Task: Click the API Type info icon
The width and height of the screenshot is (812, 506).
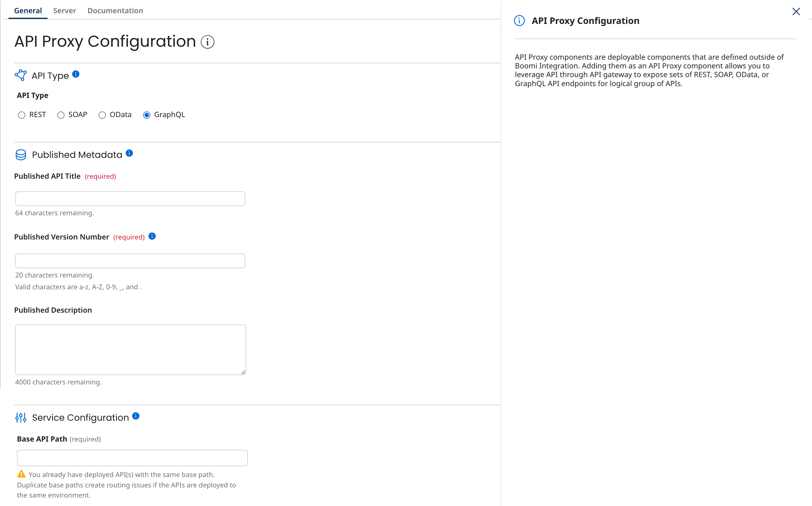Action: pyautogui.click(x=76, y=74)
